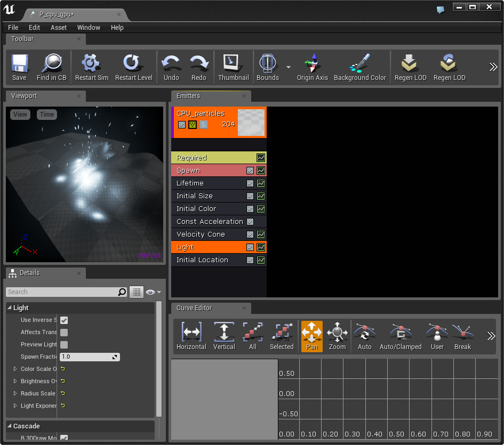This screenshot has width=504, height=445.
Task: Switch to the Curve Editor tab
Action: click(x=194, y=308)
